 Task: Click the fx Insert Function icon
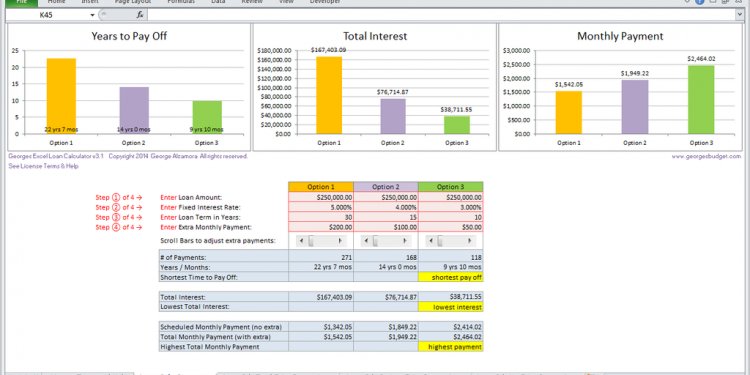(140, 15)
